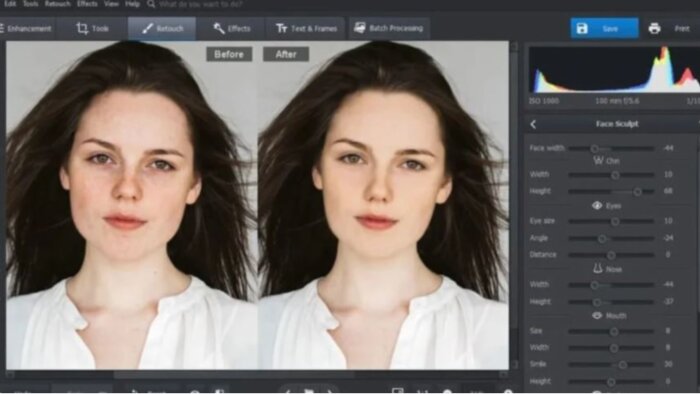This screenshot has width=700, height=394.
Task: Click the Angle value -24
Action: [x=668, y=238]
